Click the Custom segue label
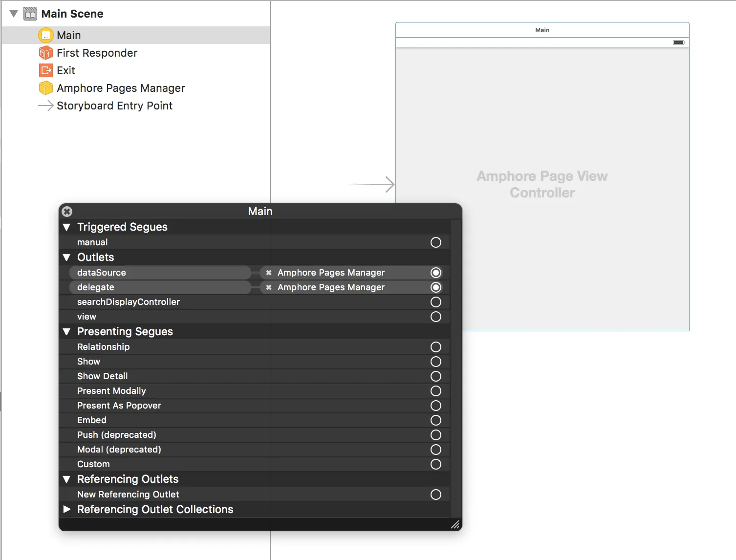The width and height of the screenshot is (736, 560). click(93, 464)
